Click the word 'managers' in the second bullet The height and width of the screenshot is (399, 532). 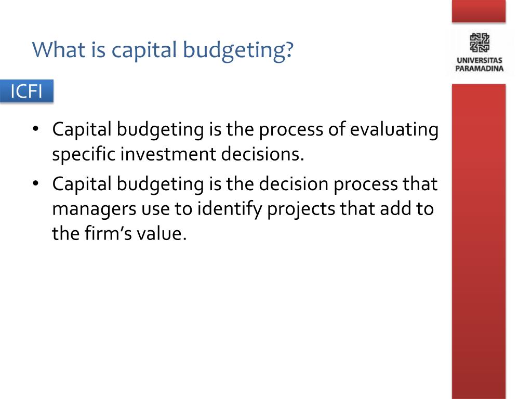coord(94,209)
